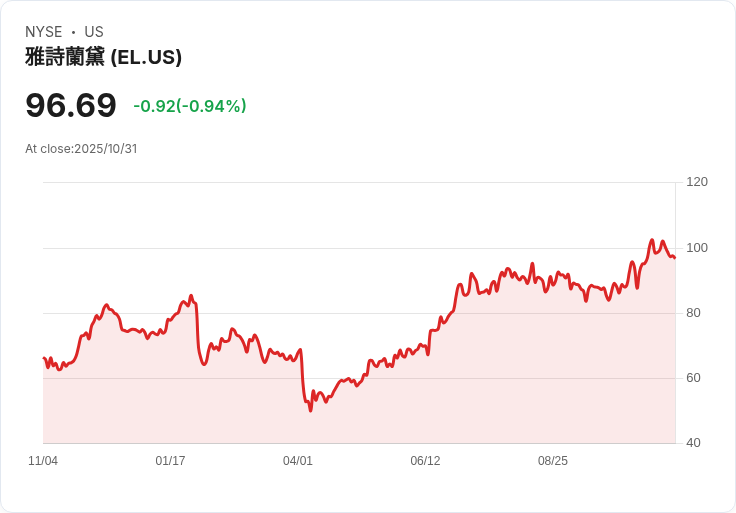Click the 120 y-axis label
Screen dimensions: 736x513
coord(697,182)
